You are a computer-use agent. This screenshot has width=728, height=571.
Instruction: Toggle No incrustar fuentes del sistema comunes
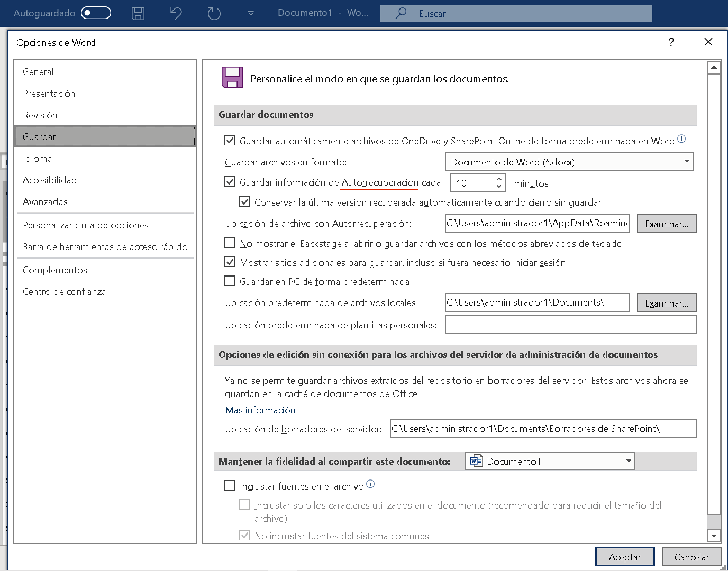coord(244,535)
